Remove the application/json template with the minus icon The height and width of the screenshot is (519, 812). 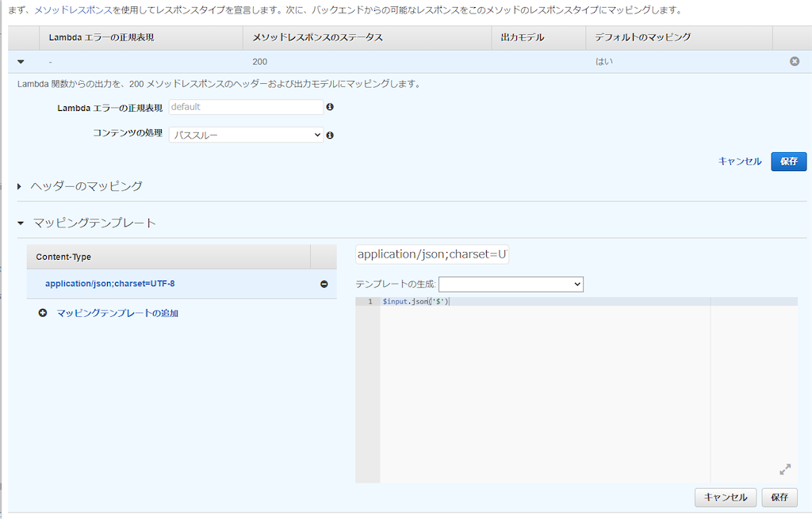(x=324, y=283)
